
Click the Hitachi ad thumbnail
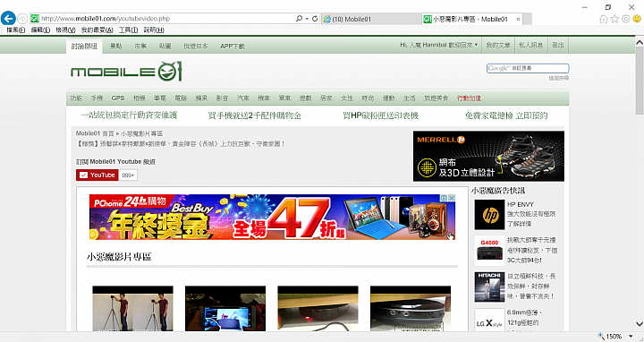click(489, 286)
